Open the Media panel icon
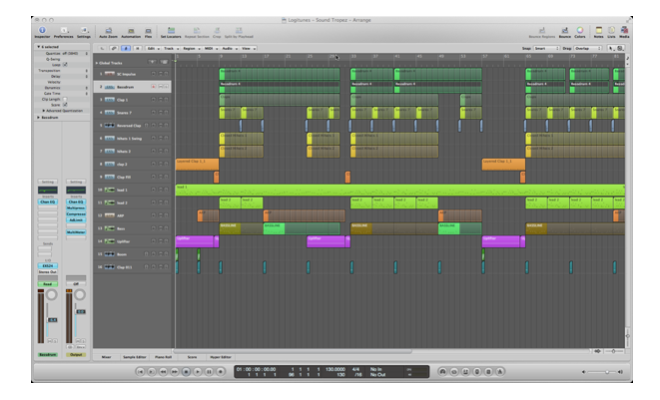 point(624,32)
